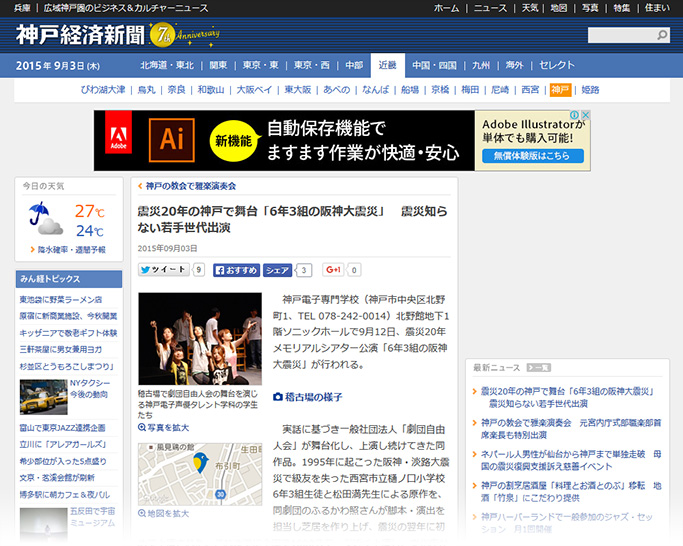The height and width of the screenshot is (546, 683).
Task: Click the search magnifier icon
Action: pos(662,35)
